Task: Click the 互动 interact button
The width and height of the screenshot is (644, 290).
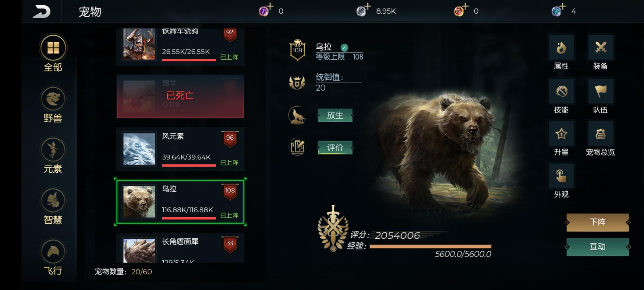Action: (598, 247)
